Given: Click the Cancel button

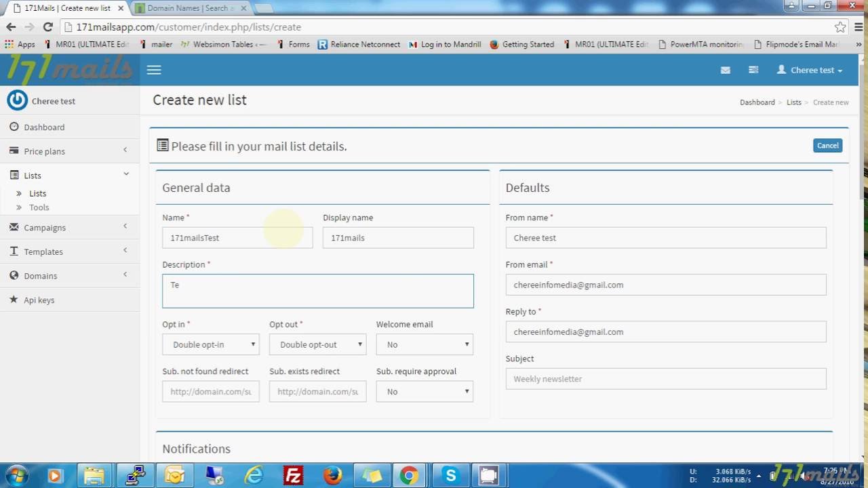Looking at the screenshot, I should [x=827, y=145].
